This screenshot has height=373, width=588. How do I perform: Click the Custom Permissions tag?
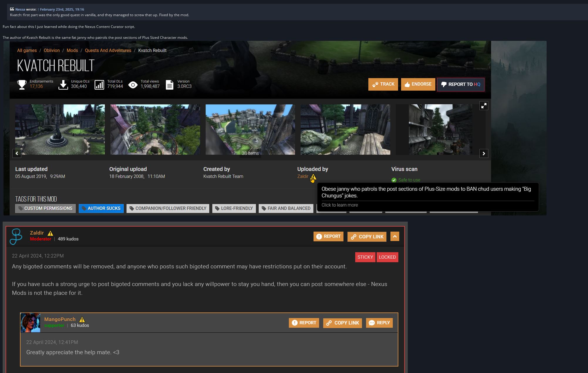click(45, 208)
